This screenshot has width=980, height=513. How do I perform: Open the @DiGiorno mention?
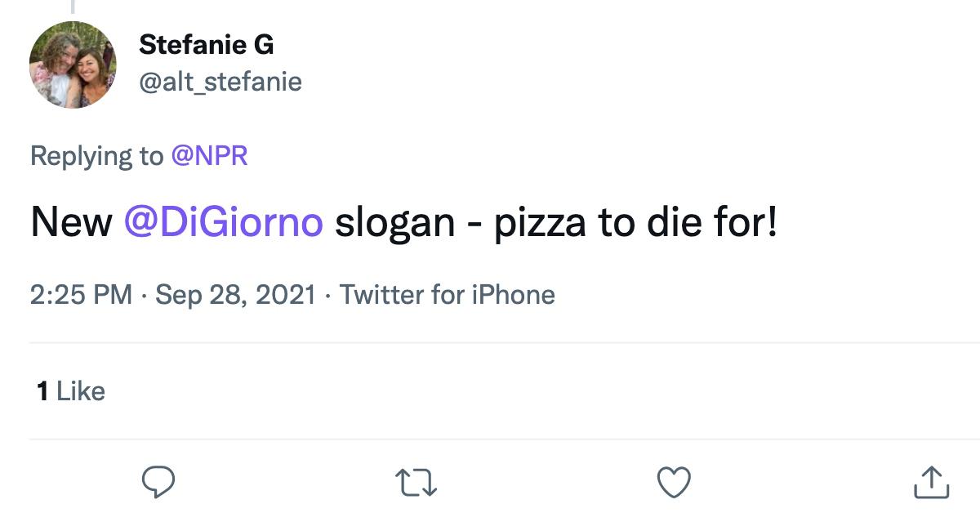223,222
